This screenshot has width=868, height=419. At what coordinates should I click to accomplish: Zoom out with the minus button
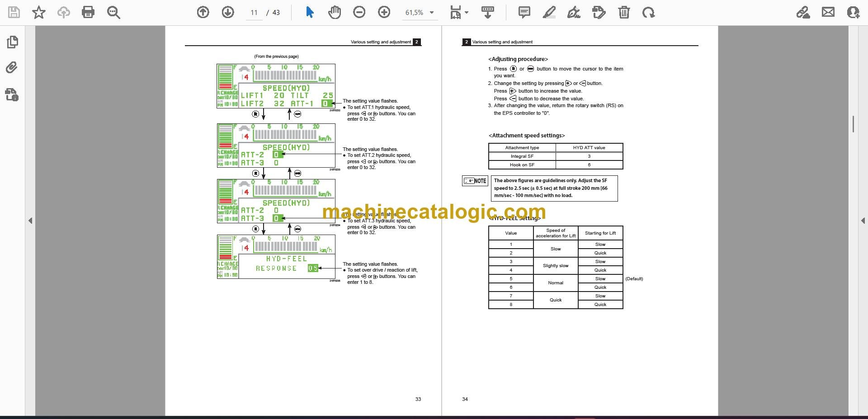pyautogui.click(x=359, y=12)
